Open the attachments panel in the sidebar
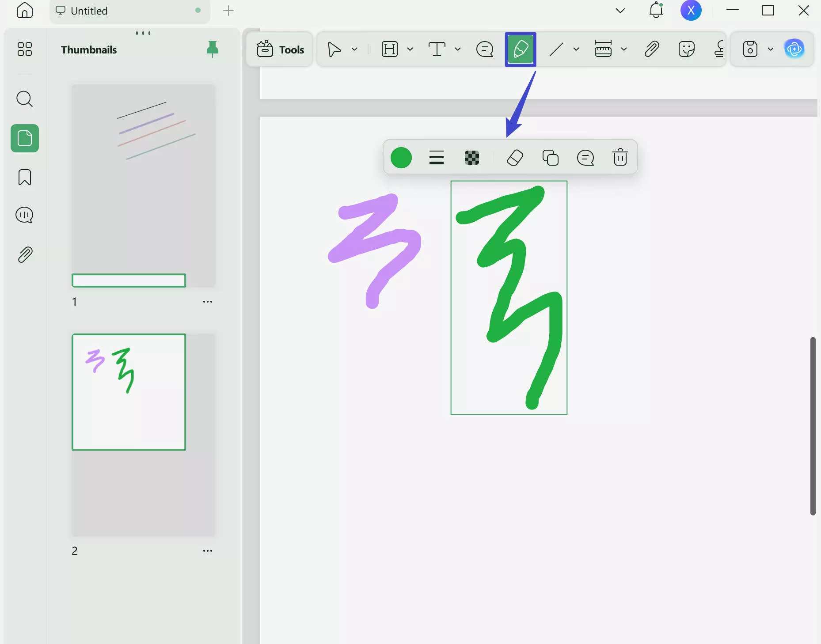The width and height of the screenshot is (821, 644). point(24,254)
